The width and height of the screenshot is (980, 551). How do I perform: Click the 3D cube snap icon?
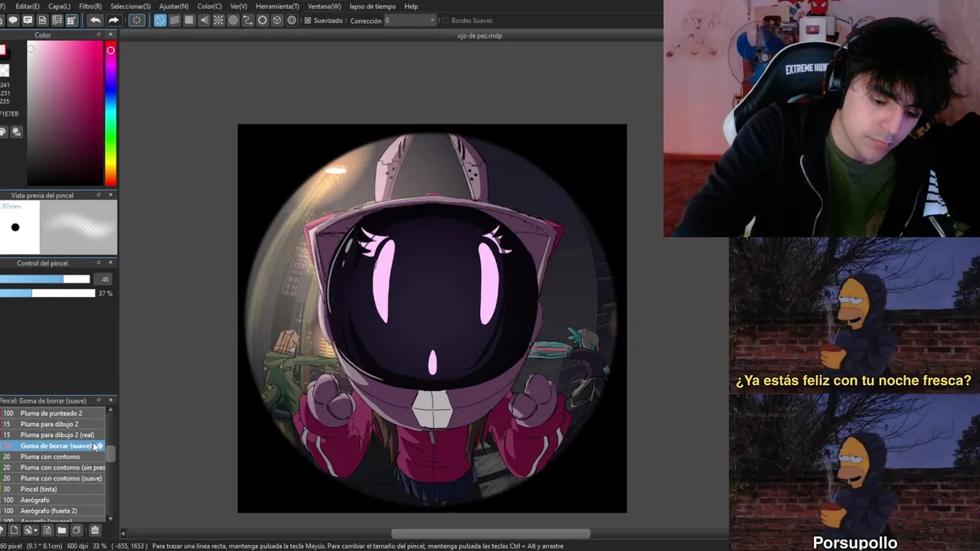click(277, 21)
